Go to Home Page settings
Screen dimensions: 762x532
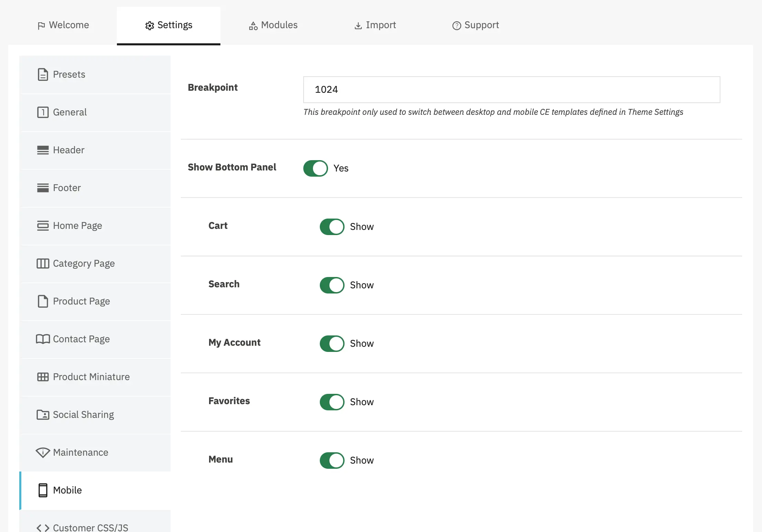(x=95, y=226)
